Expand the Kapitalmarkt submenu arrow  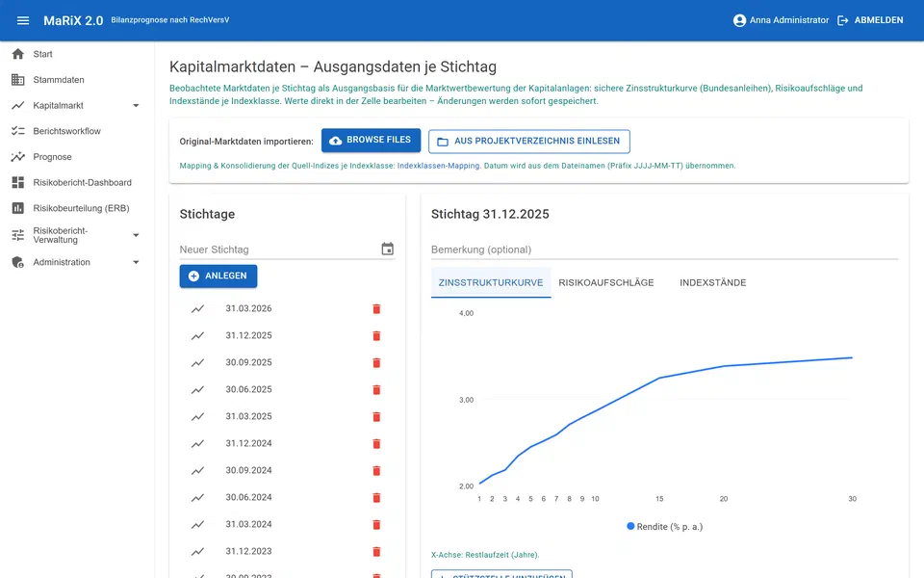136,106
